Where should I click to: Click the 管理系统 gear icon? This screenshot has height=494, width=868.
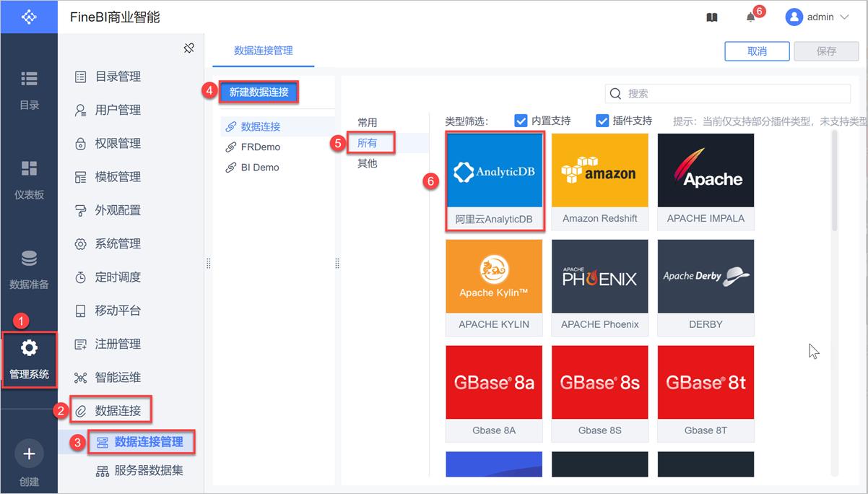(29, 347)
